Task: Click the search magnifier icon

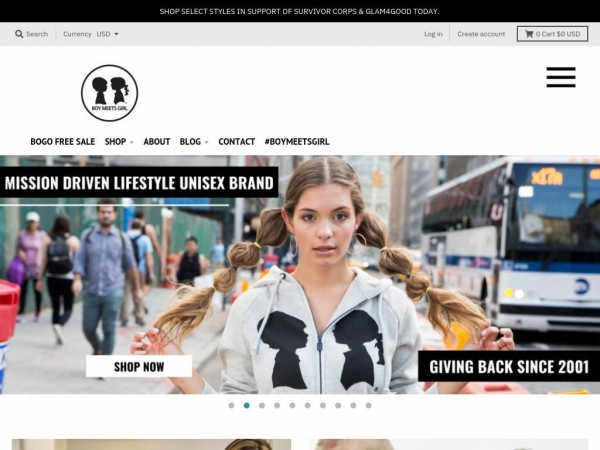Action: (x=19, y=34)
